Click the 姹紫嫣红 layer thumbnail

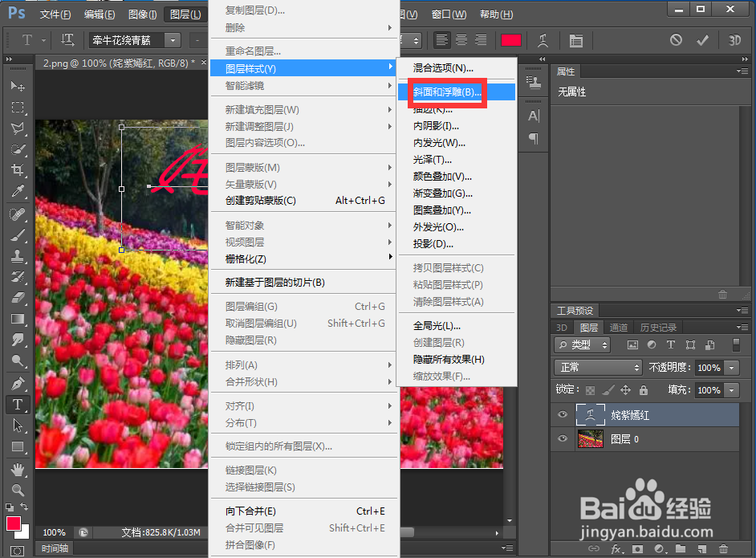[590, 415]
